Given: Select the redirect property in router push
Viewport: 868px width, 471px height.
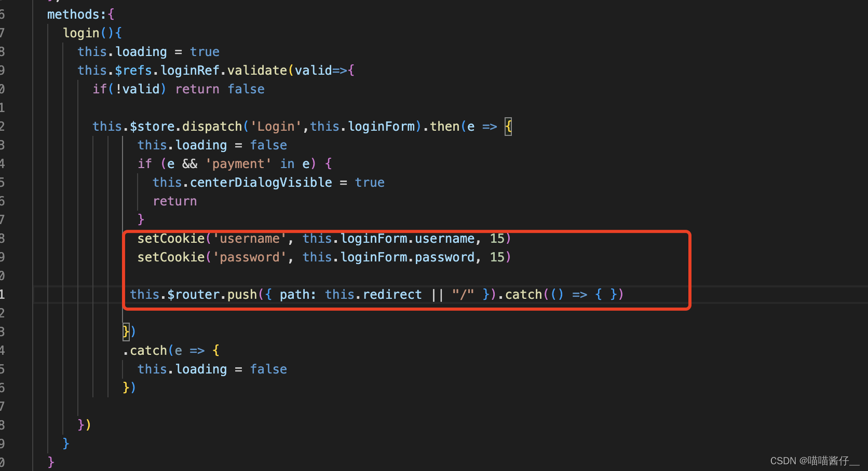Looking at the screenshot, I should pos(392,294).
